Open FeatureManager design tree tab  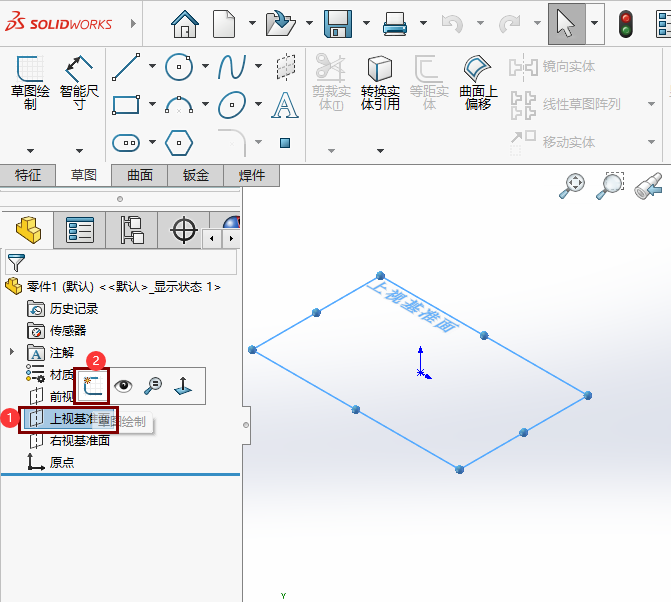click(28, 230)
